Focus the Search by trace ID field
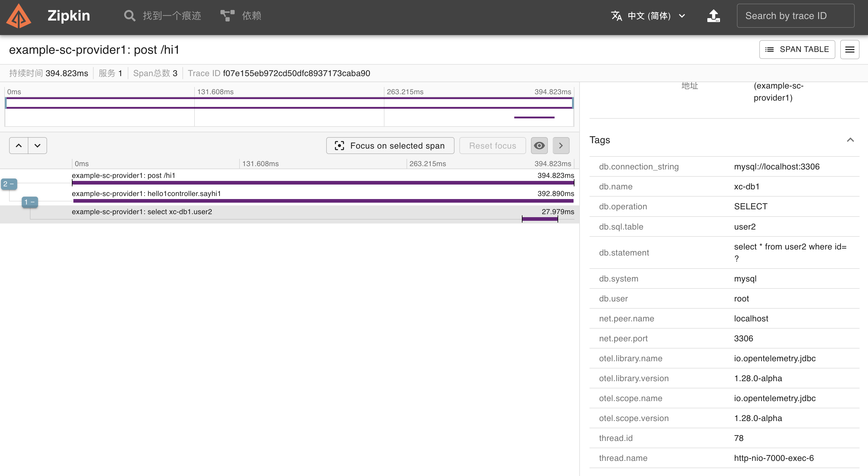This screenshot has height=476, width=868. pos(795,15)
